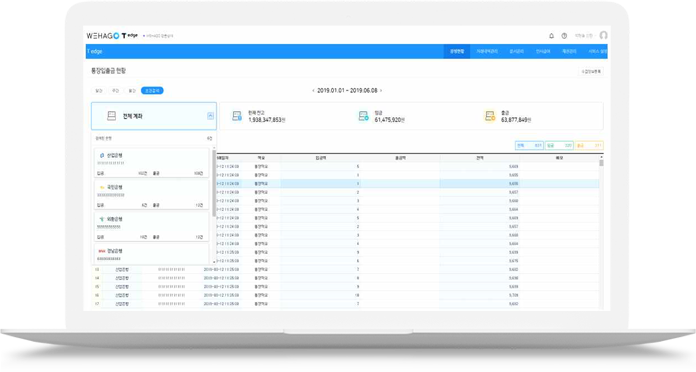The width and height of the screenshot is (696, 372).
Task: Click the 경남은행 bank logo in card
Action: pos(102,251)
